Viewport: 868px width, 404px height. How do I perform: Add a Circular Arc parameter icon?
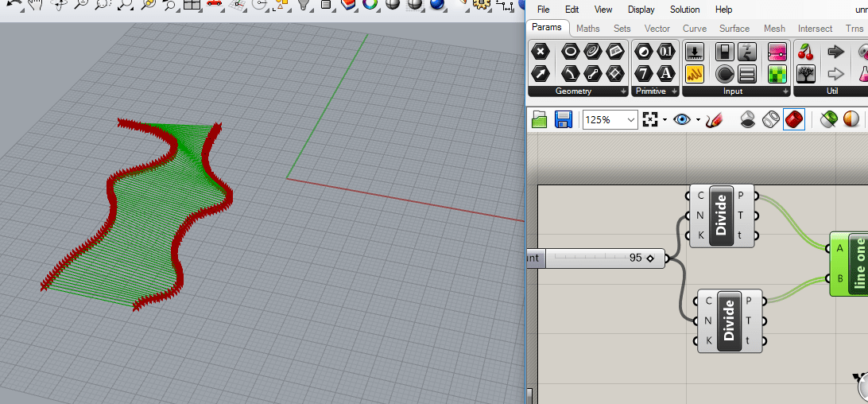click(x=570, y=72)
